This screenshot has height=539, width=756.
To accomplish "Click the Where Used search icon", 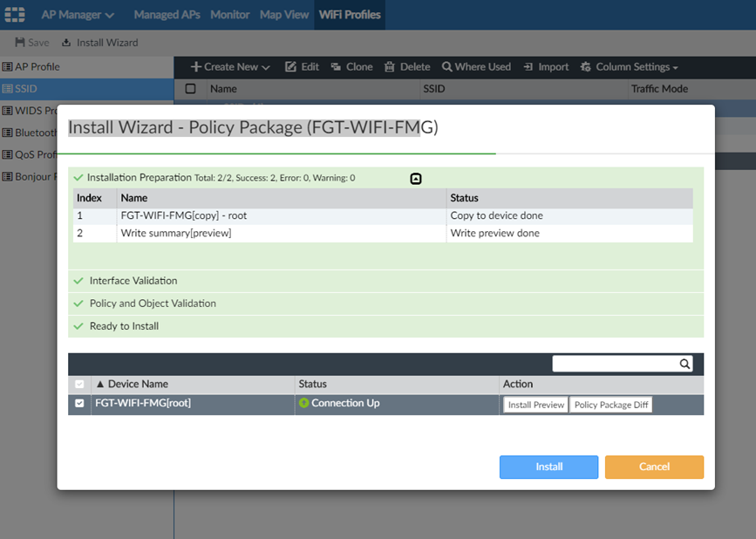I will tap(446, 67).
